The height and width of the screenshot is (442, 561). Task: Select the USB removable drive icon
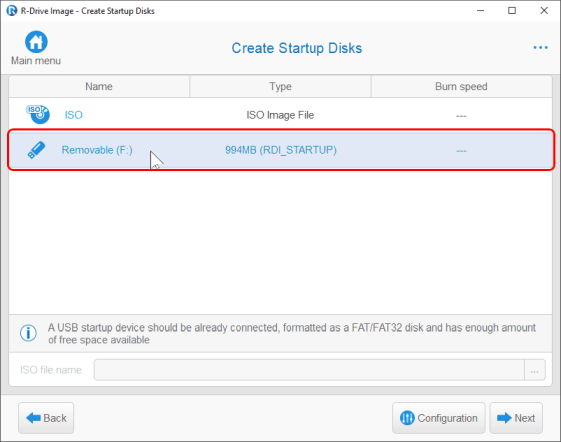[36, 150]
